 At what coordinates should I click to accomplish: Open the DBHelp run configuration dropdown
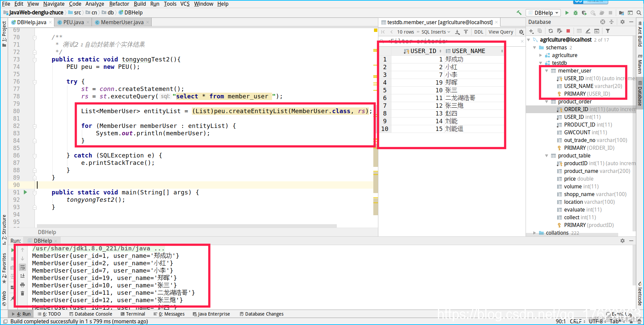click(x=544, y=13)
